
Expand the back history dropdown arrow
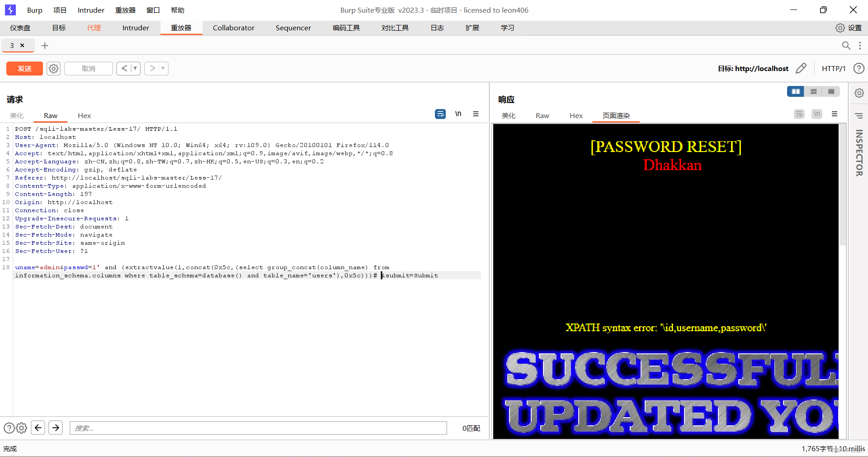click(135, 68)
